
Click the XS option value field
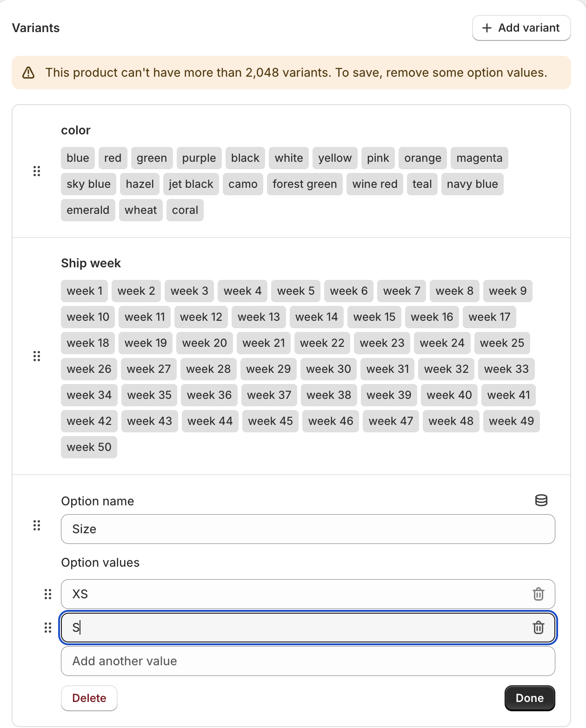tap(298, 594)
